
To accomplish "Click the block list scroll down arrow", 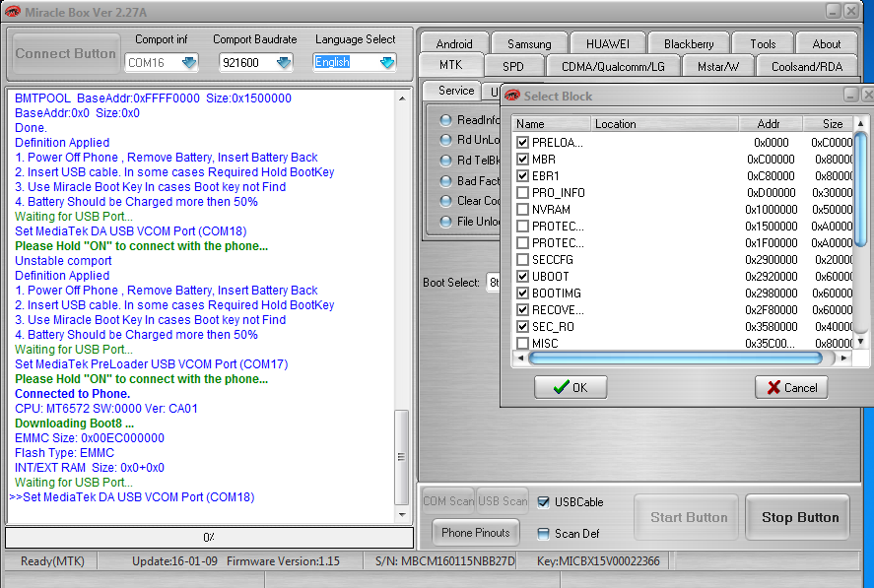I will tap(860, 342).
